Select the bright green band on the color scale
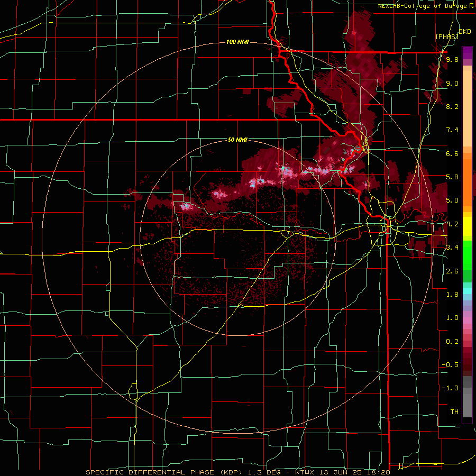Screen dimensions: 476x476 (467, 255)
